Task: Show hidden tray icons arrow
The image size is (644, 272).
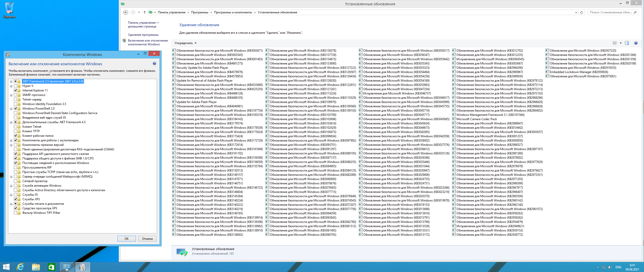Action: point(598,267)
